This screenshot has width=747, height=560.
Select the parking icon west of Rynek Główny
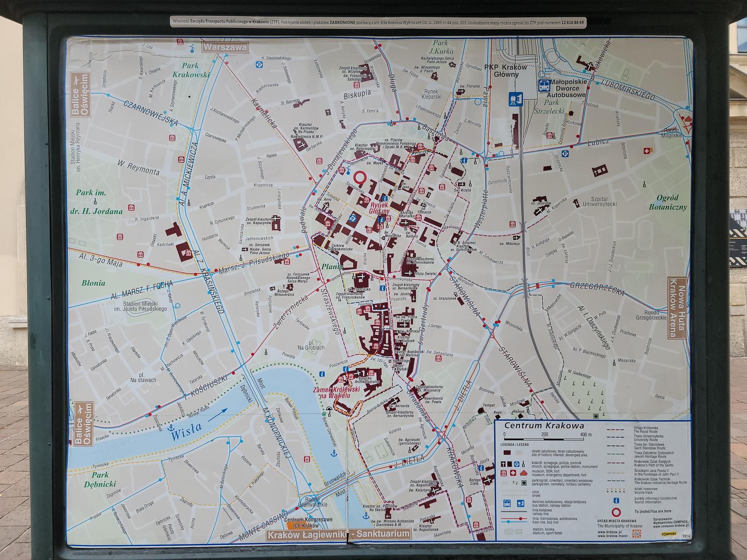pyautogui.click(x=353, y=218)
